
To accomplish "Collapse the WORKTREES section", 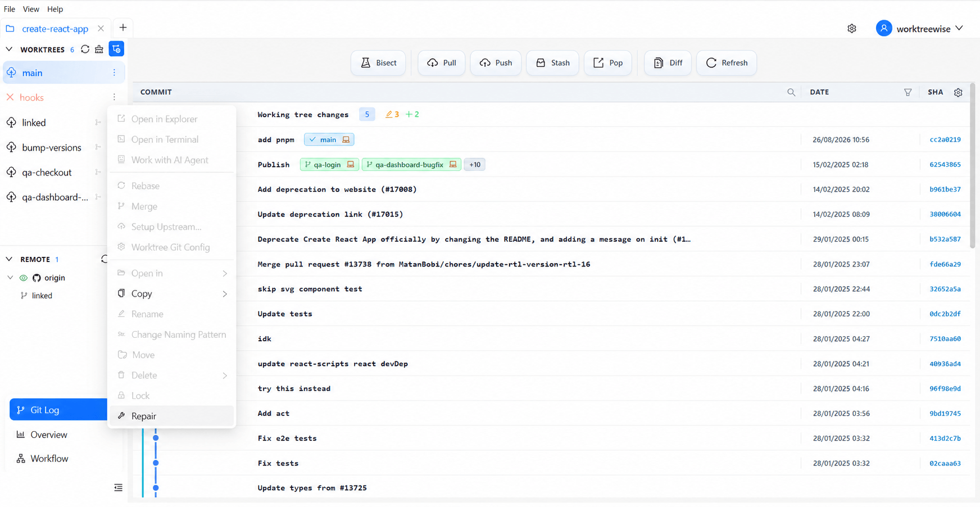I will coord(9,49).
